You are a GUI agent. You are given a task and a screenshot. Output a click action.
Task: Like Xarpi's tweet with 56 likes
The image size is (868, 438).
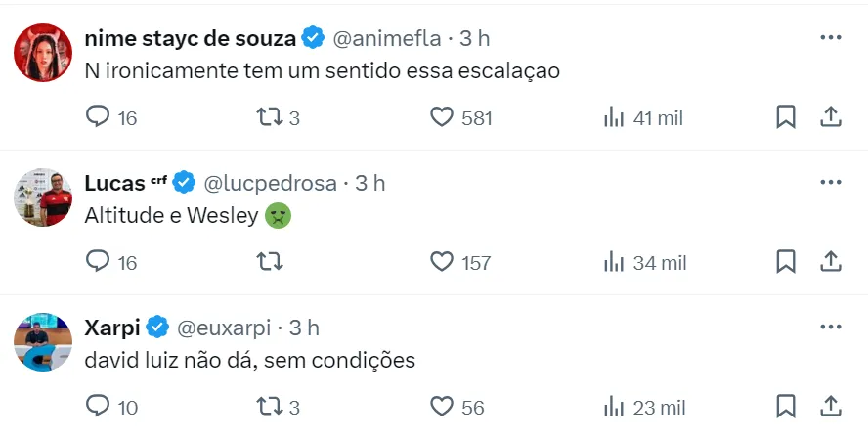(443, 405)
